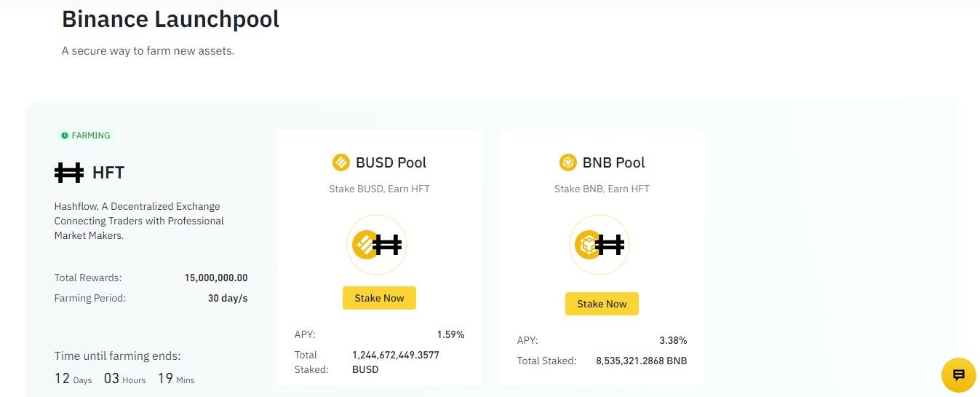Click the BNB coin icon beside BNB Pool
980x397 pixels.
(x=567, y=162)
